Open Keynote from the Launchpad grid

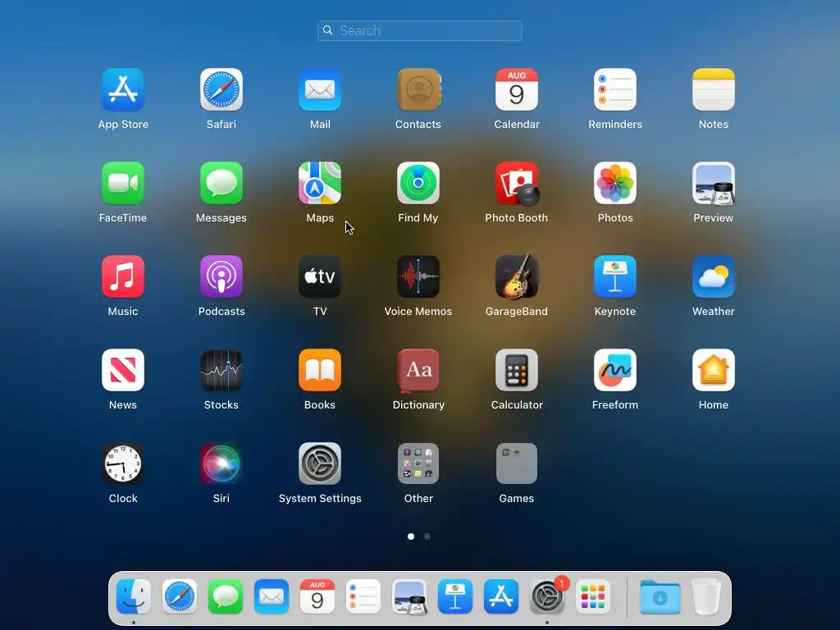615,276
